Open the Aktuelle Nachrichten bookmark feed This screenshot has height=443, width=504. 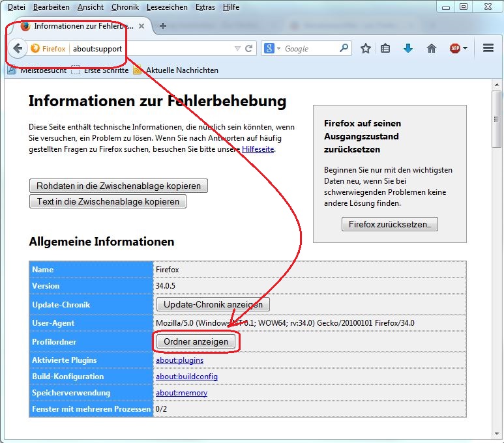coord(176,70)
